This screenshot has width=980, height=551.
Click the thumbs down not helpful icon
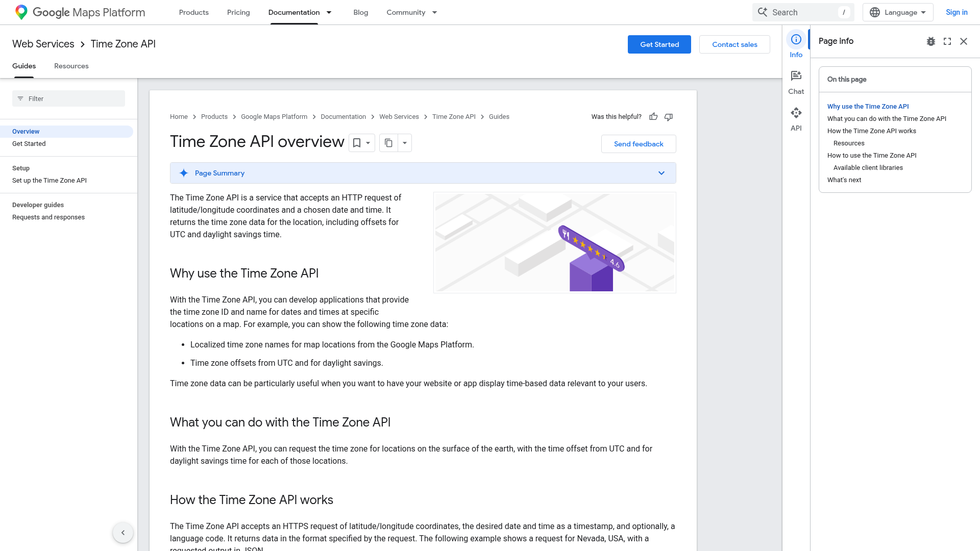[x=669, y=117]
